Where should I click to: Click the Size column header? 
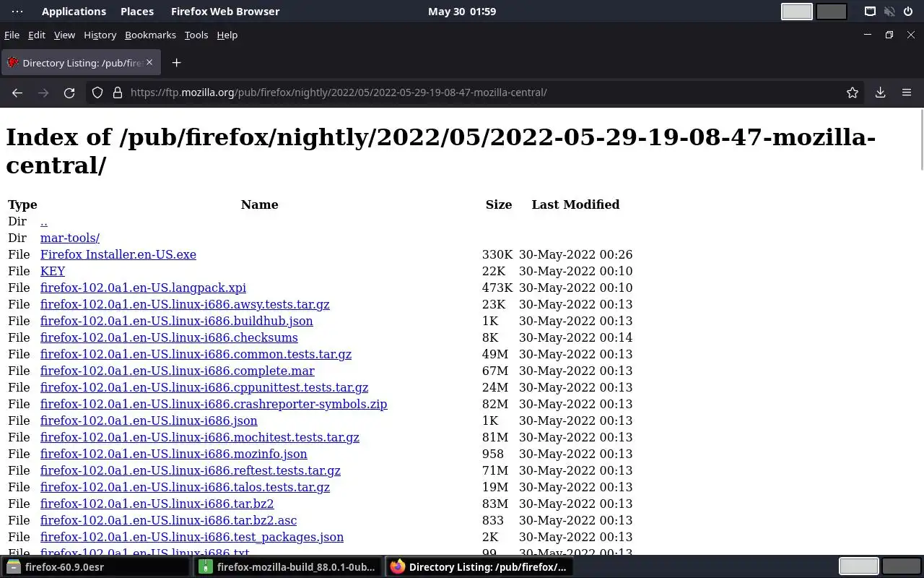pos(499,204)
